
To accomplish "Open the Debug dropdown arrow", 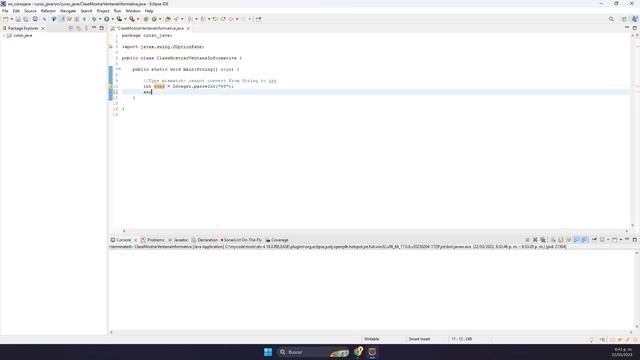I will [x=100, y=19].
